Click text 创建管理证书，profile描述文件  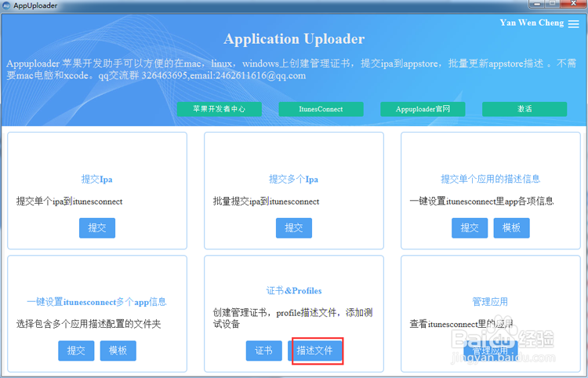[275, 312]
